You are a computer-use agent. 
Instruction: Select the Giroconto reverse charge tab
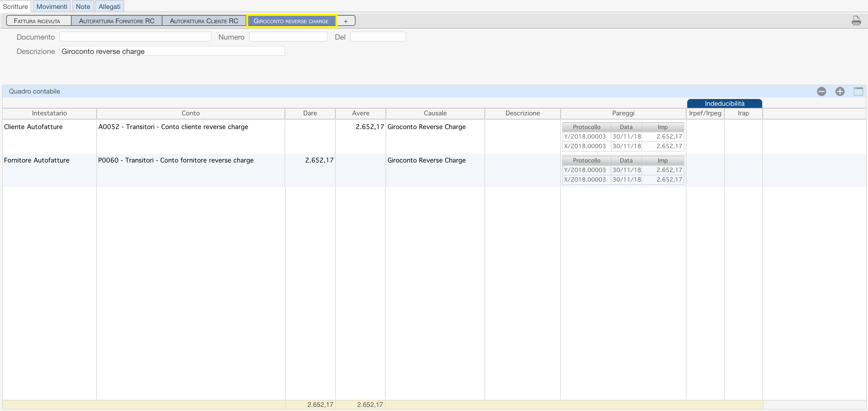[x=291, y=21]
